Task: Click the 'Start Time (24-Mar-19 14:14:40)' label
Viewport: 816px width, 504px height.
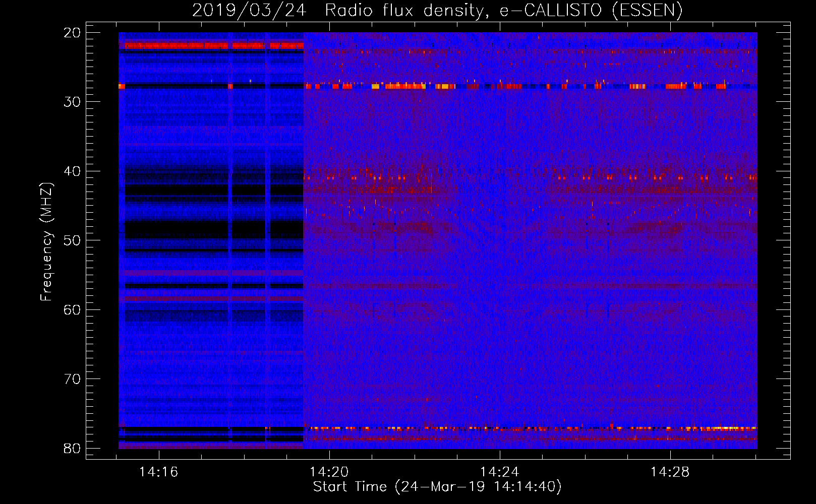Action: (437, 487)
